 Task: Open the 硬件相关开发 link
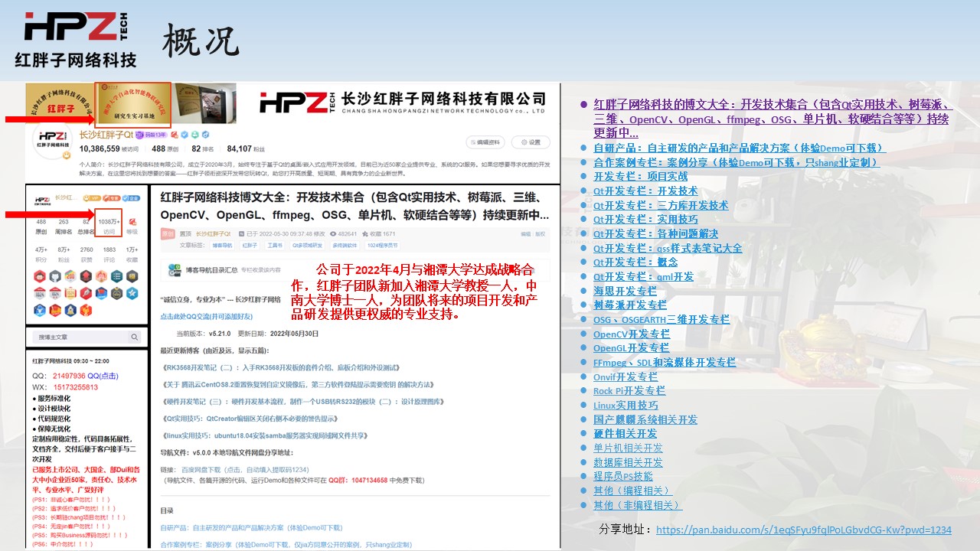625,433
